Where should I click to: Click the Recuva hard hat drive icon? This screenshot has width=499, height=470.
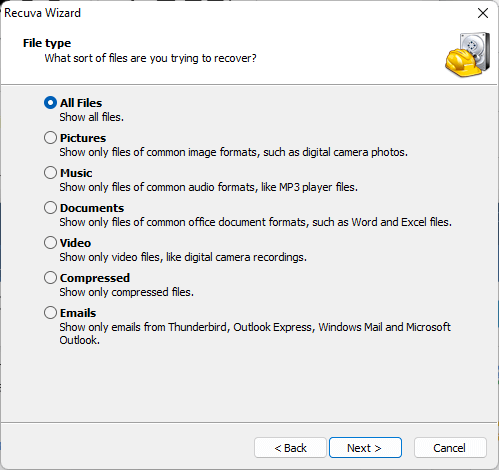click(468, 55)
